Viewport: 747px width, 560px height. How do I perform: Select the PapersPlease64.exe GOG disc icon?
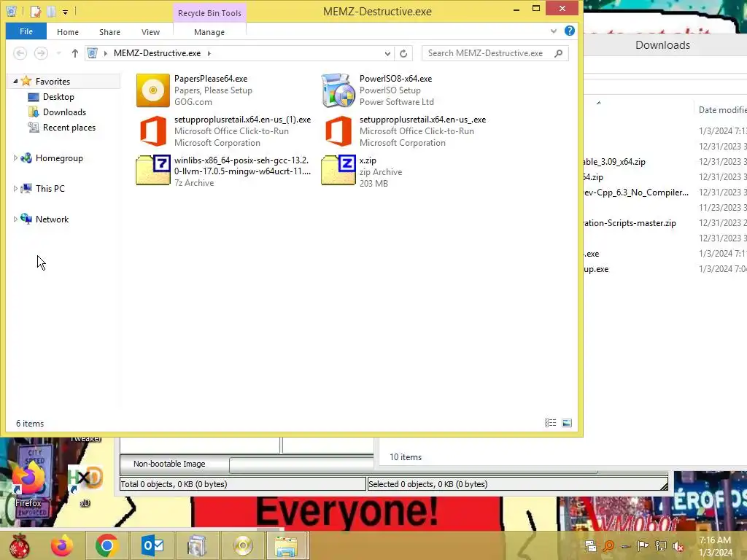pos(153,90)
